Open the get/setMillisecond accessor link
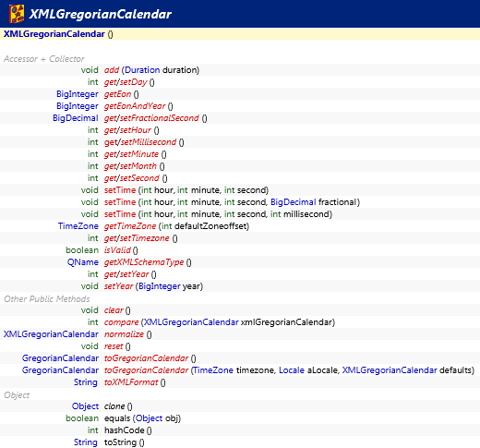 coord(140,142)
